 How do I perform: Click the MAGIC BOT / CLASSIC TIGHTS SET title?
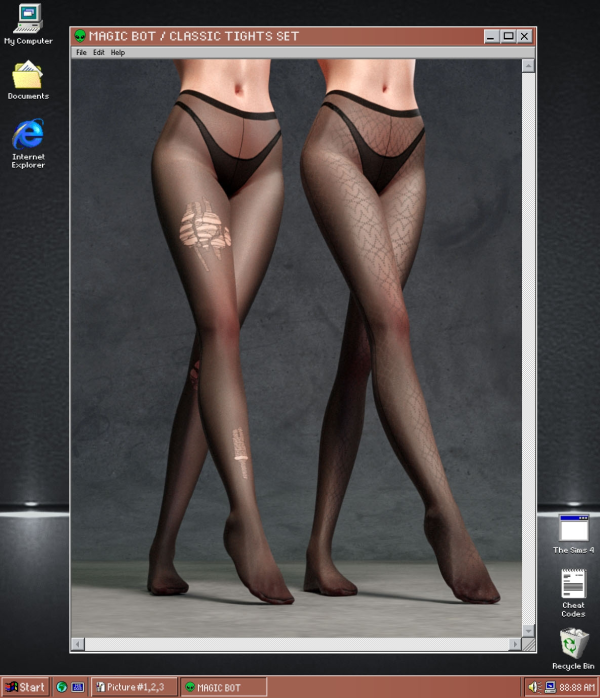[194, 36]
